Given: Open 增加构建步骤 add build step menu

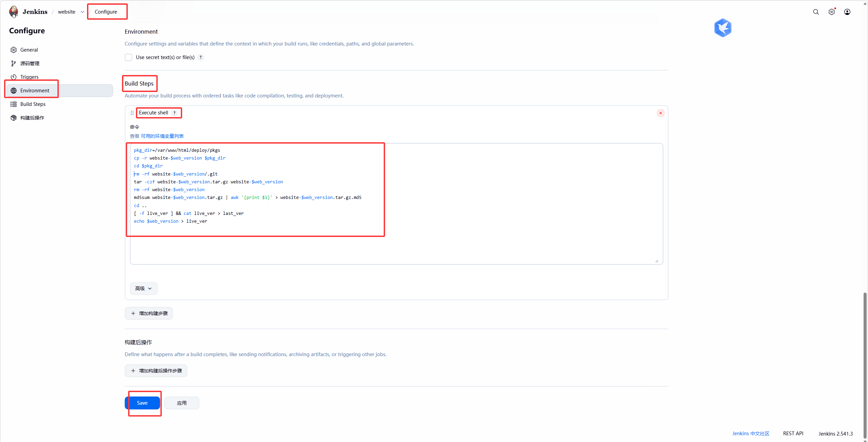Looking at the screenshot, I should (x=149, y=313).
